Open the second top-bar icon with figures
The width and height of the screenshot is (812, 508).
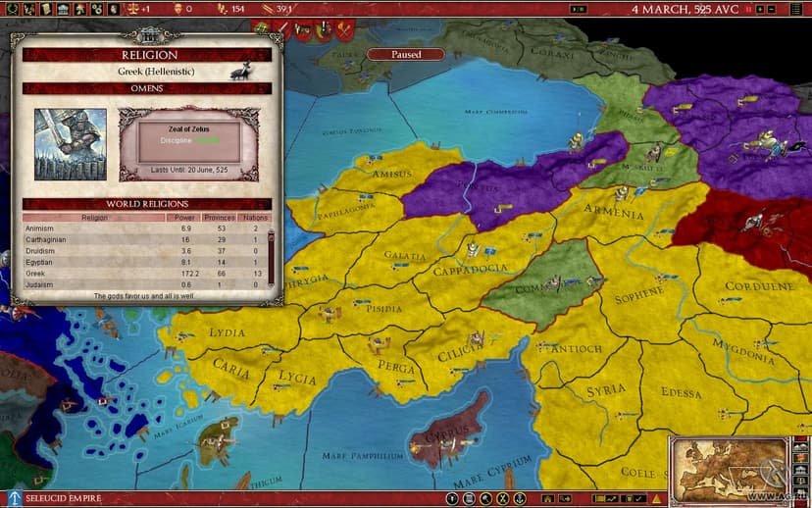tap(29, 8)
